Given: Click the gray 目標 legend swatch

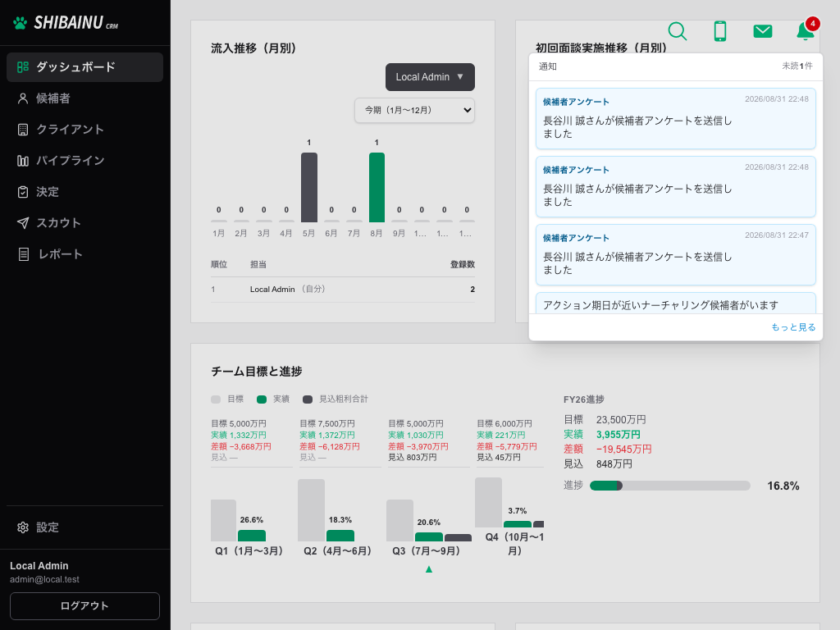Looking at the screenshot, I should [216, 399].
